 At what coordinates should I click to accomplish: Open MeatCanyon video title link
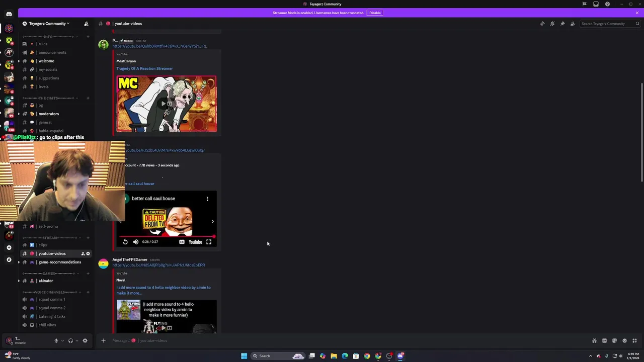[144, 68]
